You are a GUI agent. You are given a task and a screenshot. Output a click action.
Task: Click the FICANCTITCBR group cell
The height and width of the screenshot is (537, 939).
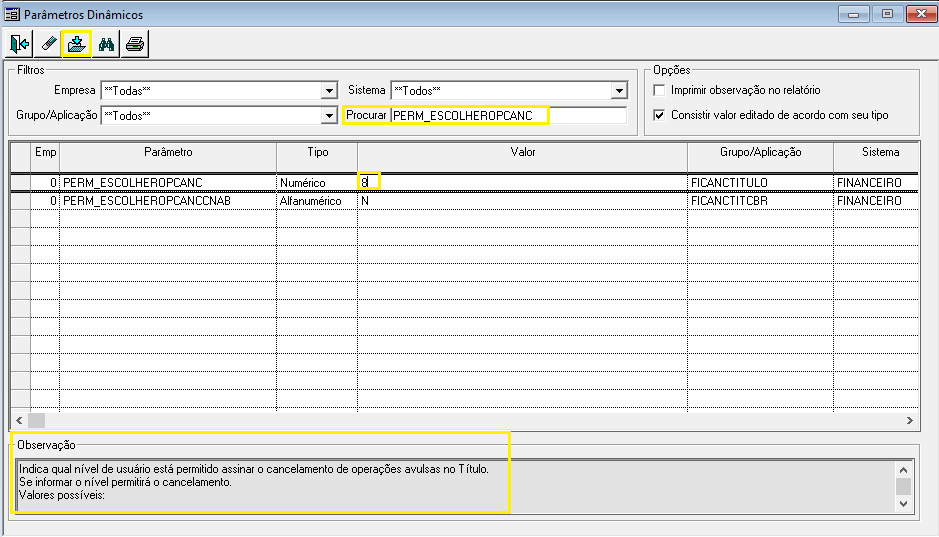coord(761,201)
